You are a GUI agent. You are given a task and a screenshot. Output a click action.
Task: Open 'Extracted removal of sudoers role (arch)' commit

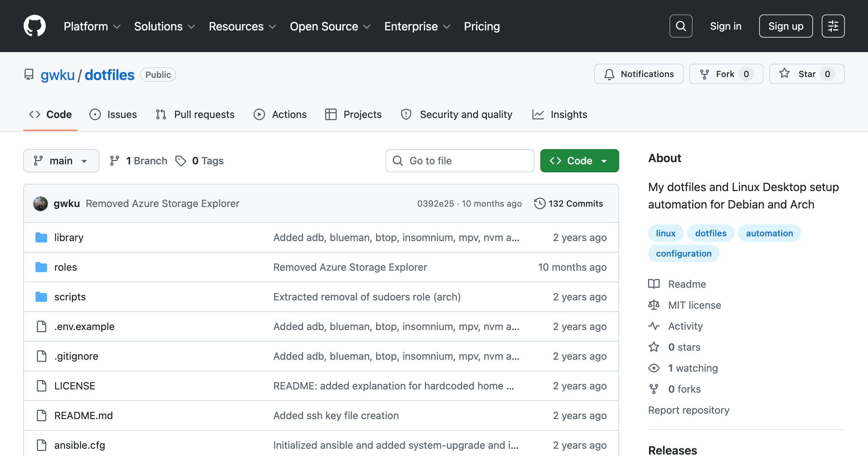[x=367, y=297]
